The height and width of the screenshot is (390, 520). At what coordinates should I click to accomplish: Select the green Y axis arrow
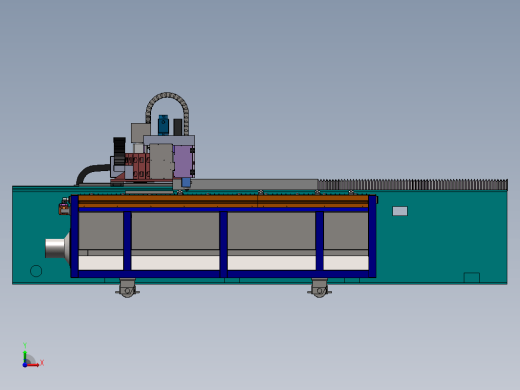pos(25,356)
